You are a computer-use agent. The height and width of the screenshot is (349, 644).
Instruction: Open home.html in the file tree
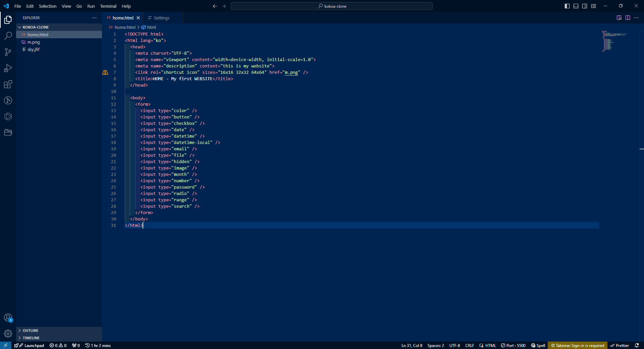59,35
